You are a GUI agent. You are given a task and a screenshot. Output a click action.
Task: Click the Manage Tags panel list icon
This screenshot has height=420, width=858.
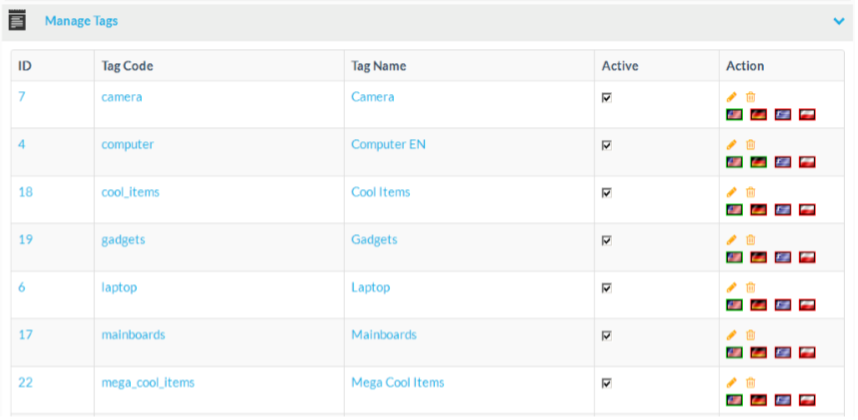(x=17, y=20)
